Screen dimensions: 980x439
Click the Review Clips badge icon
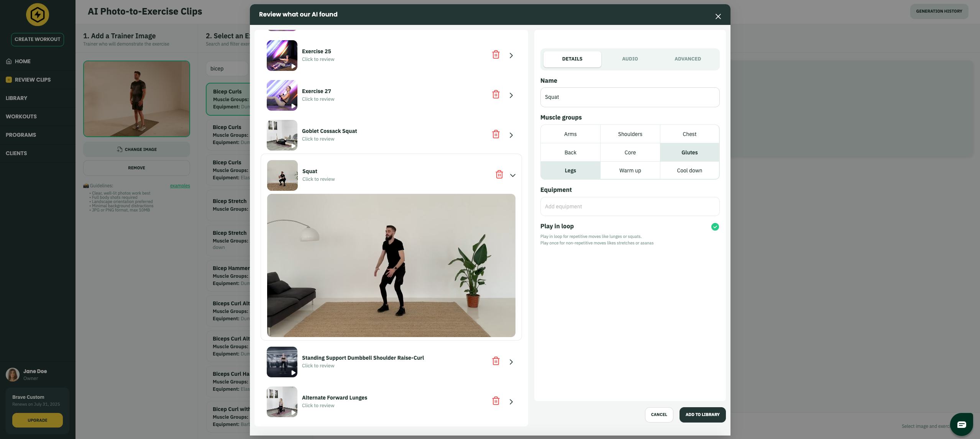[9, 80]
